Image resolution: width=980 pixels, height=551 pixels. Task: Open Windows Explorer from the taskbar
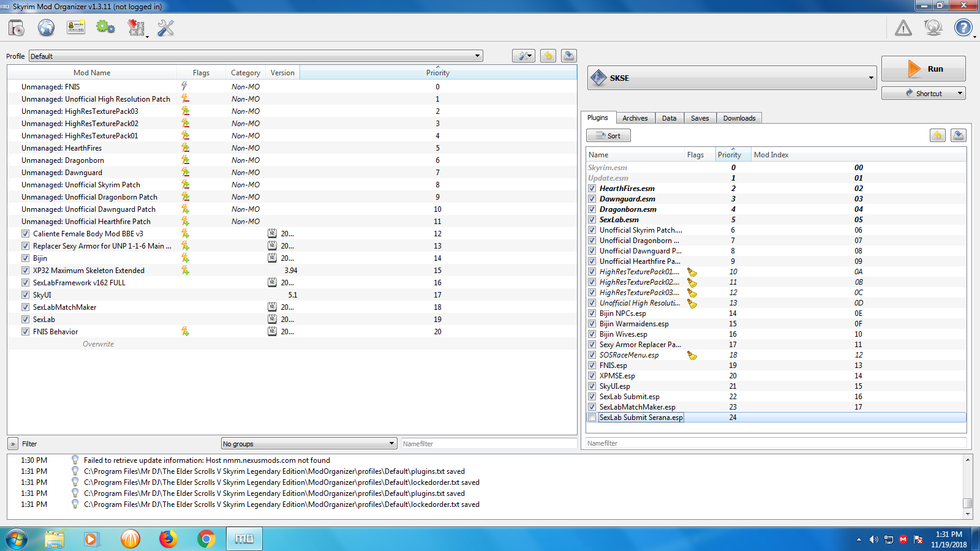click(x=55, y=539)
